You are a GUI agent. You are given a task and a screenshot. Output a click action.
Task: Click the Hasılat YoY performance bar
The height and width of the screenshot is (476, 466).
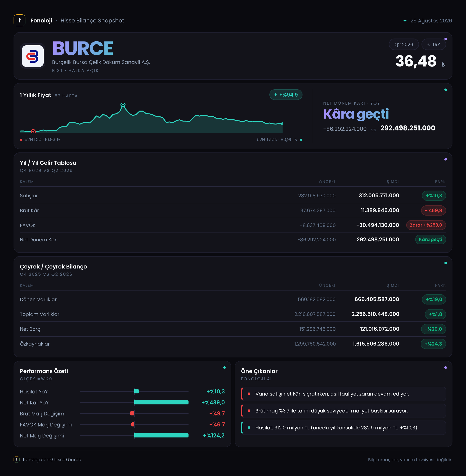pos(137,391)
